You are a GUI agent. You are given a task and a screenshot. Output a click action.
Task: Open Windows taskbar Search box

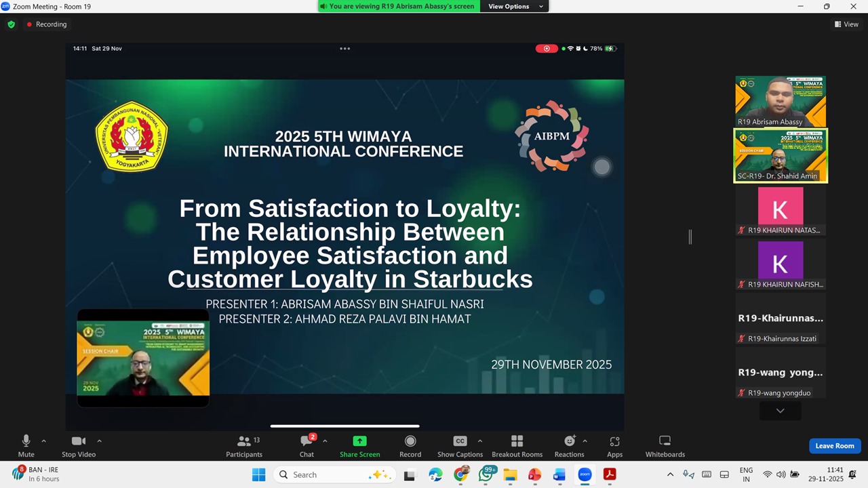pyautogui.click(x=332, y=475)
